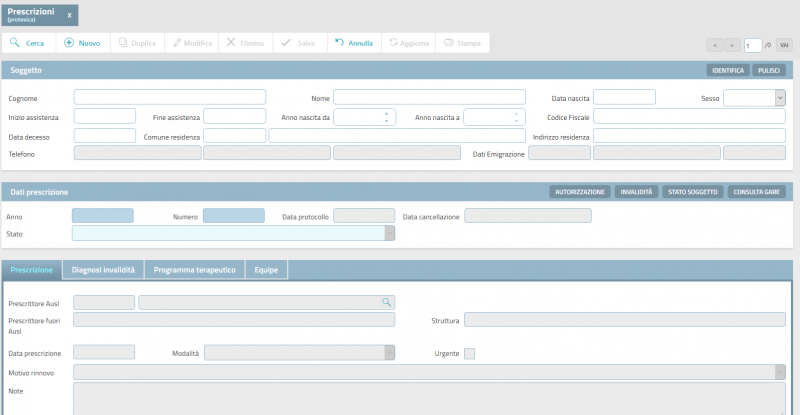Open the Programma terapeutico tab
Viewport: 800px width, 415px height.
tap(195, 270)
